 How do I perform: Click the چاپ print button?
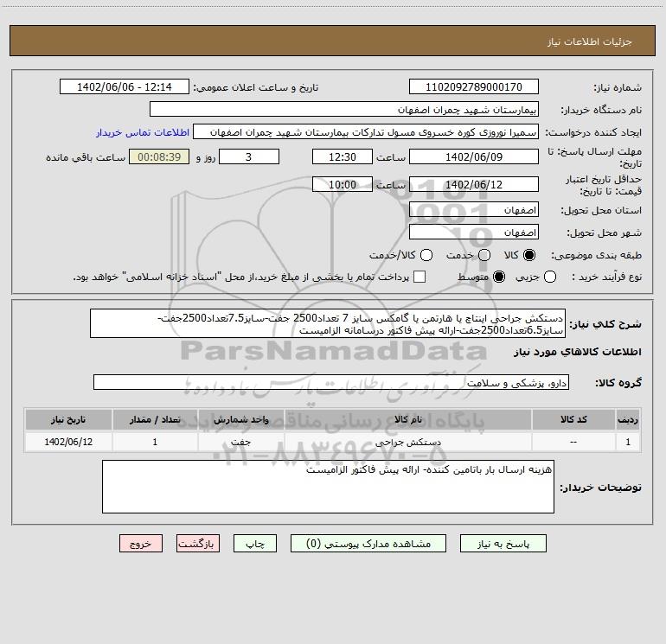(x=255, y=544)
